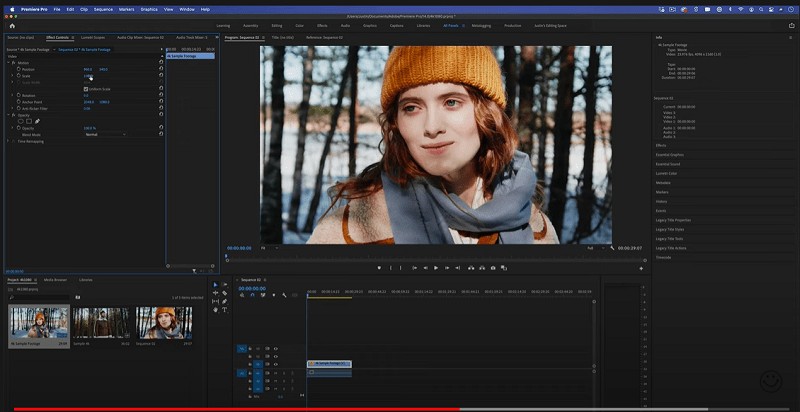The image size is (800, 412).
Task: Select the Type tool
Action: click(224, 310)
